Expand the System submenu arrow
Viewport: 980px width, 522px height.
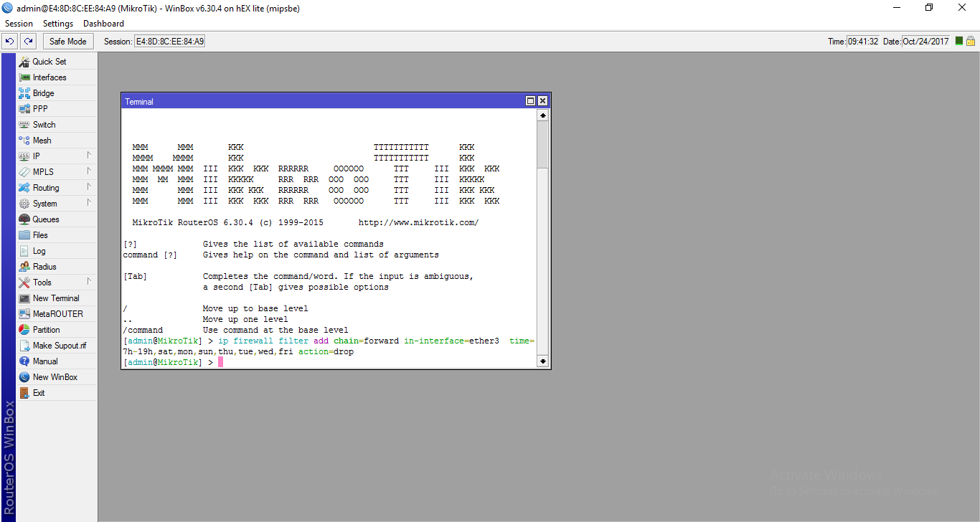click(x=89, y=202)
